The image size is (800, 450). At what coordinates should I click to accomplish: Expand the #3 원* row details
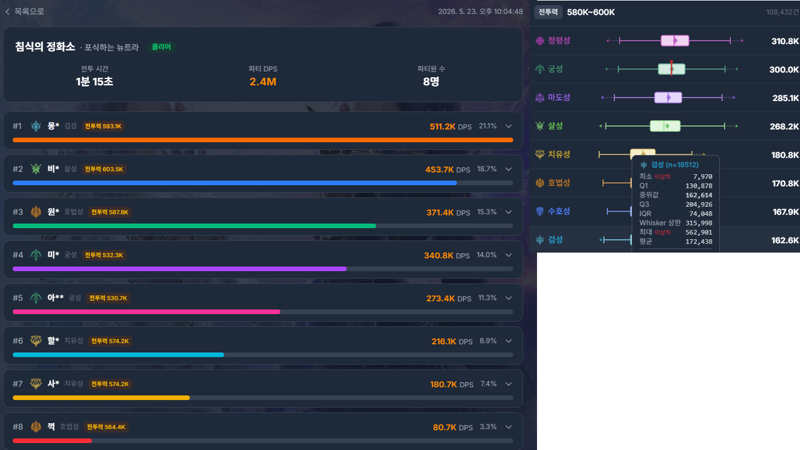click(509, 212)
